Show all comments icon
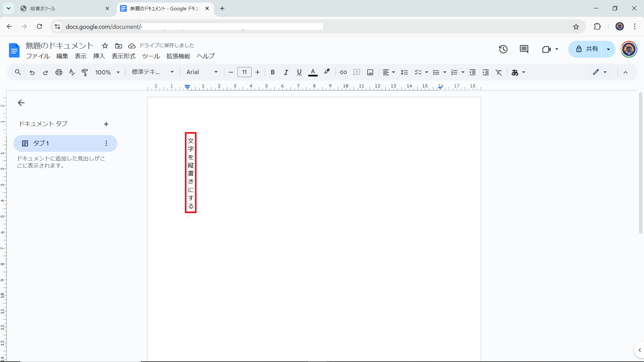 pyautogui.click(x=524, y=49)
